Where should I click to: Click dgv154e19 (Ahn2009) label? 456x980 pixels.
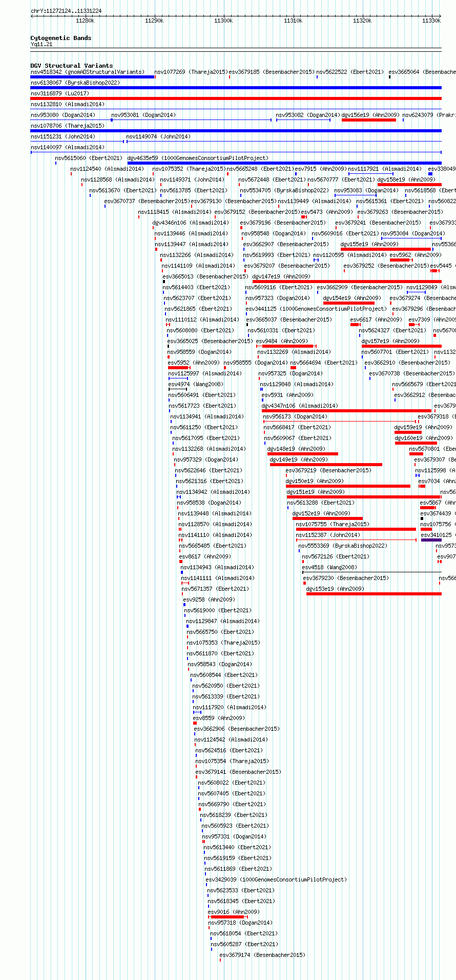[x=352, y=298]
